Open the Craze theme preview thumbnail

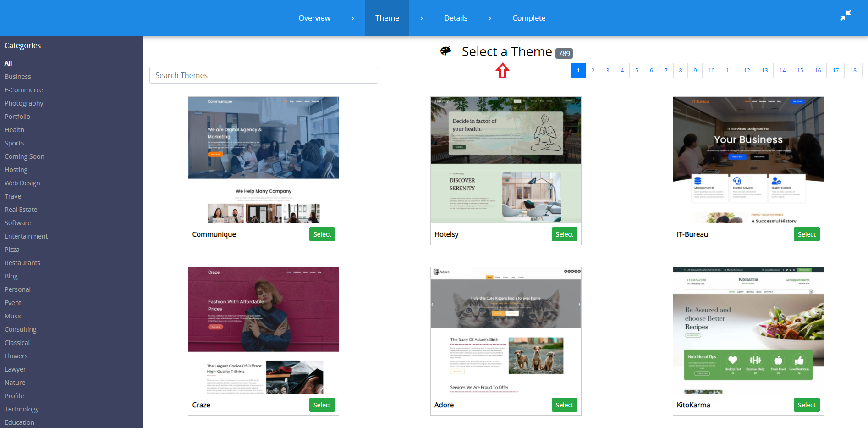(264, 330)
